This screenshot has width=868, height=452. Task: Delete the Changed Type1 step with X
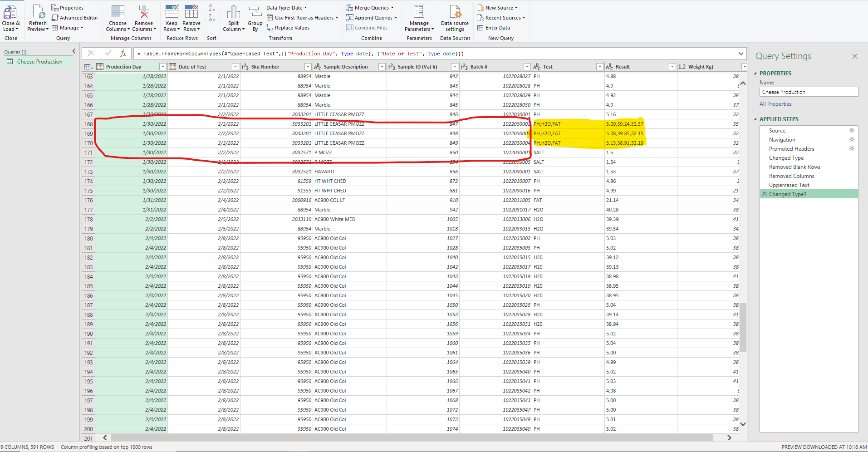click(765, 194)
